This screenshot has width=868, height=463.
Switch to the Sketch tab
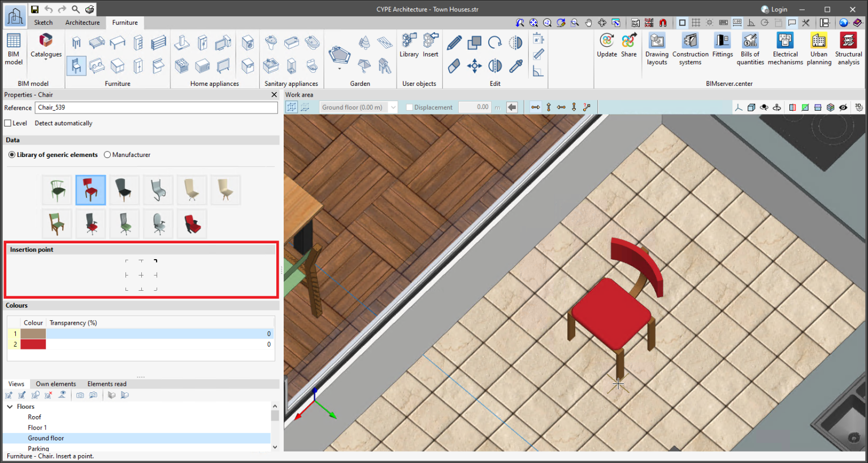pos(43,23)
